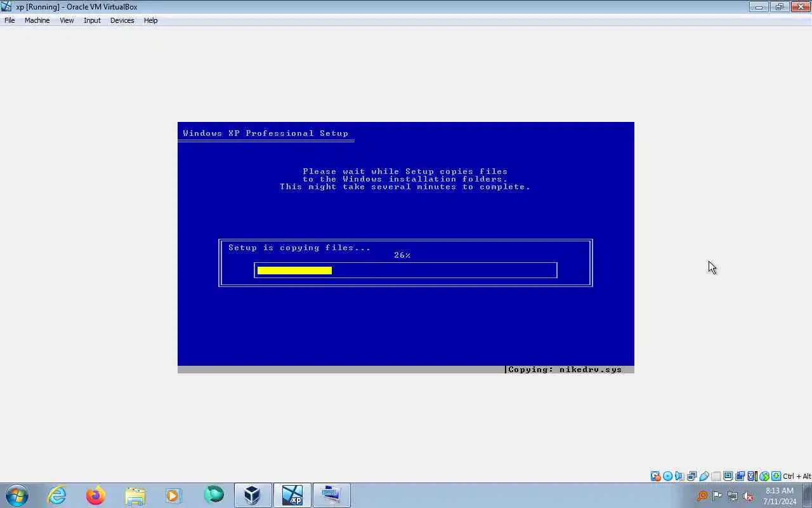Image resolution: width=812 pixels, height=508 pixels.
Task: Open the Windows Start menu
Action: [x=17, y=495]
